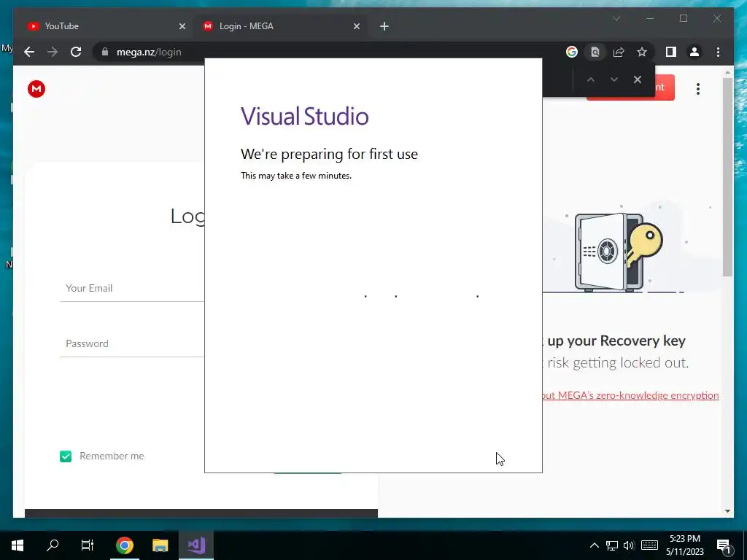Open MEGA page three-dot menu
Image resolution: width=747 pixels, height=560 pixels.
[x=698, y=88]
